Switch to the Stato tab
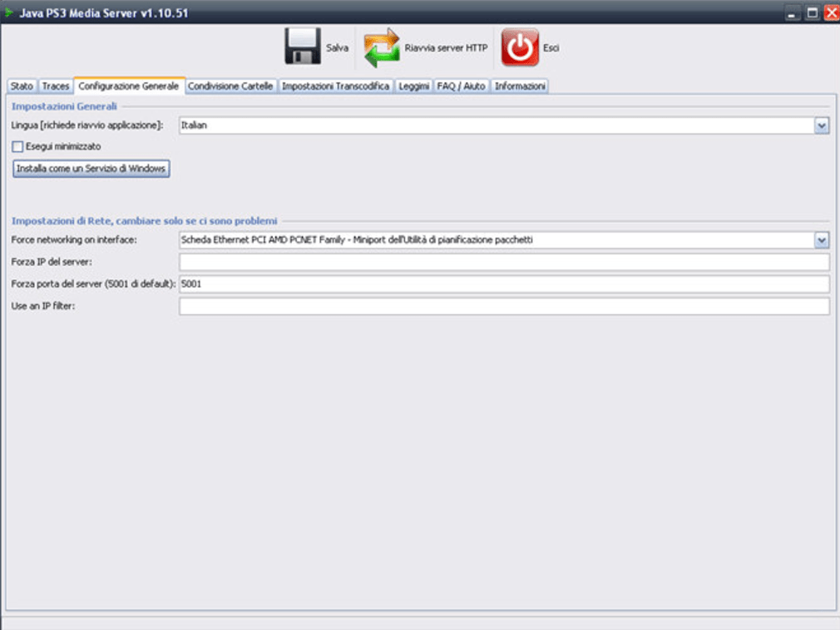Screen dimensions: 840x630 22,86
